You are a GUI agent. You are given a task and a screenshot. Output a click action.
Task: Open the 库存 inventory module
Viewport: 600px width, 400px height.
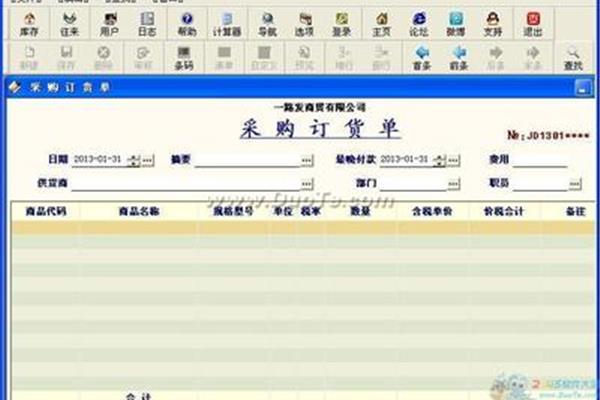pyautogui.click(x=29, y=24)
